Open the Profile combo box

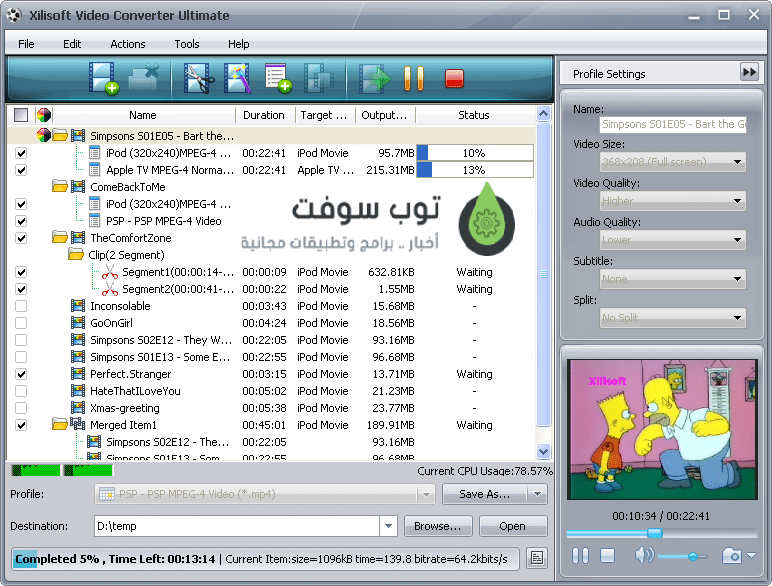[x=265, y=494]
